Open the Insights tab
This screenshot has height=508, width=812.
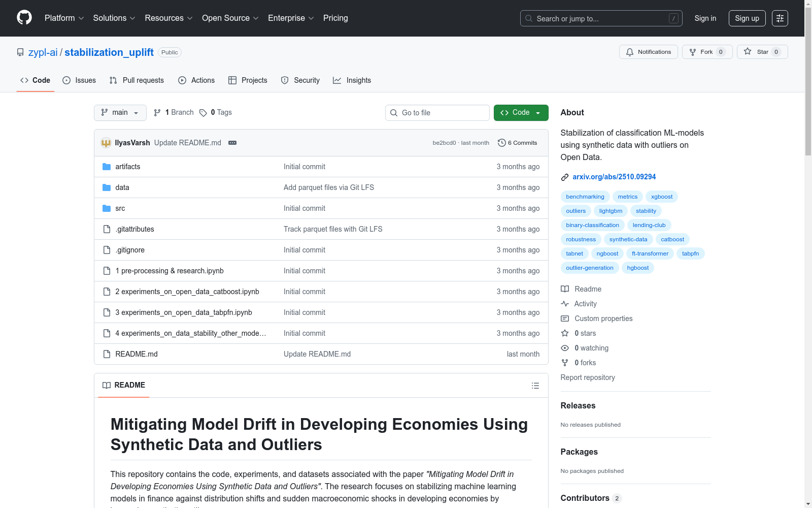coord(352,80)
